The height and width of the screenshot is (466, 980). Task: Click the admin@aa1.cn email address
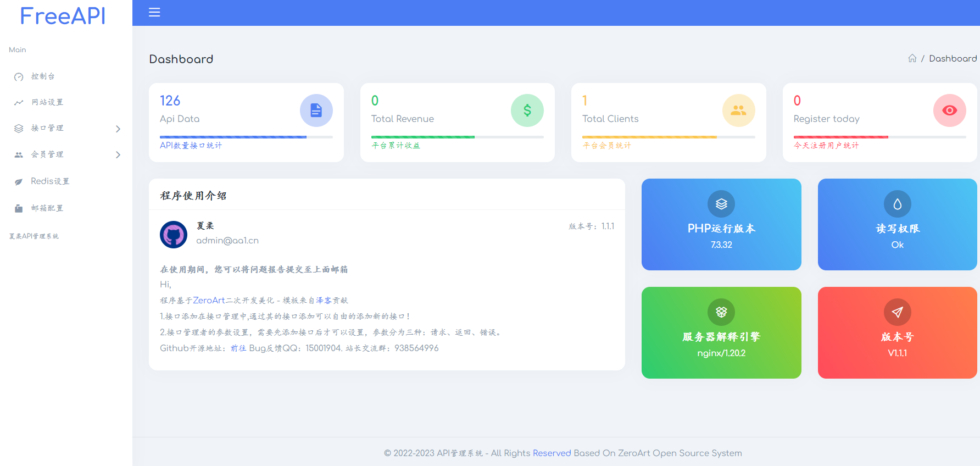(227, 241)
